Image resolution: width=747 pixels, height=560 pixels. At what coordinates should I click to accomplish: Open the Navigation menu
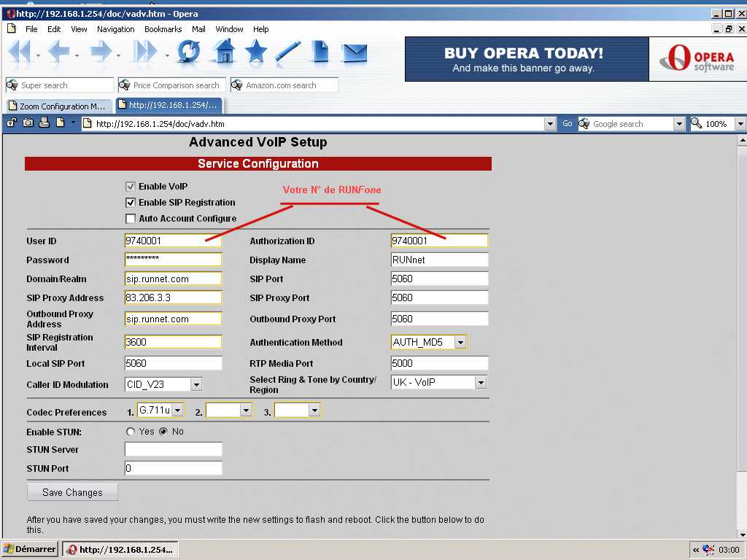(116, 29)
